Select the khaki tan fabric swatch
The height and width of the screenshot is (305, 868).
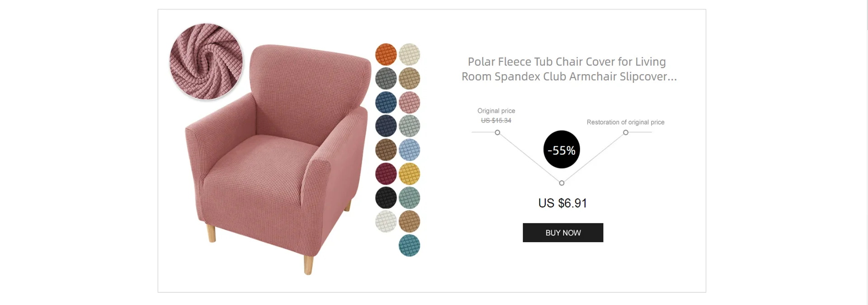410,78
